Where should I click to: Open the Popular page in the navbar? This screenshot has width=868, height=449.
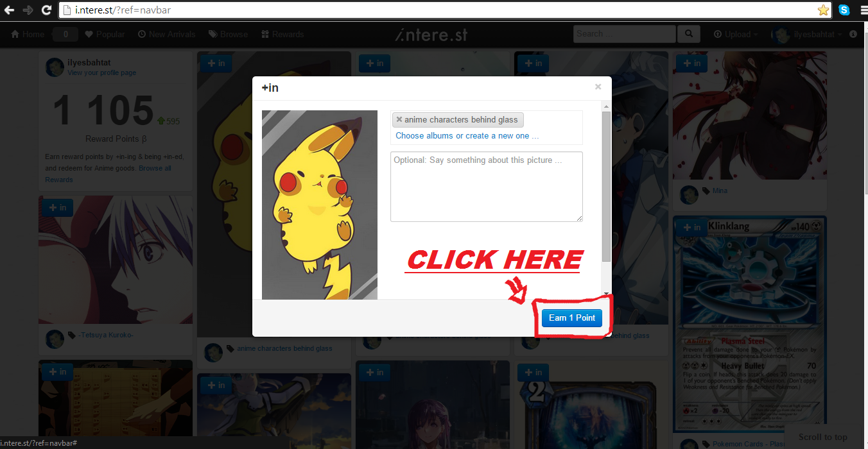(105, 34)
